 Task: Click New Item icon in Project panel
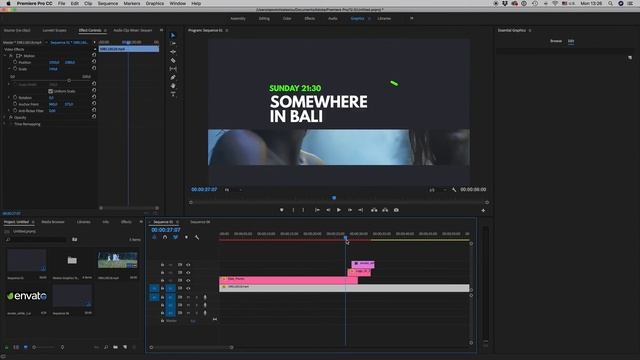[x=125, y=347]
